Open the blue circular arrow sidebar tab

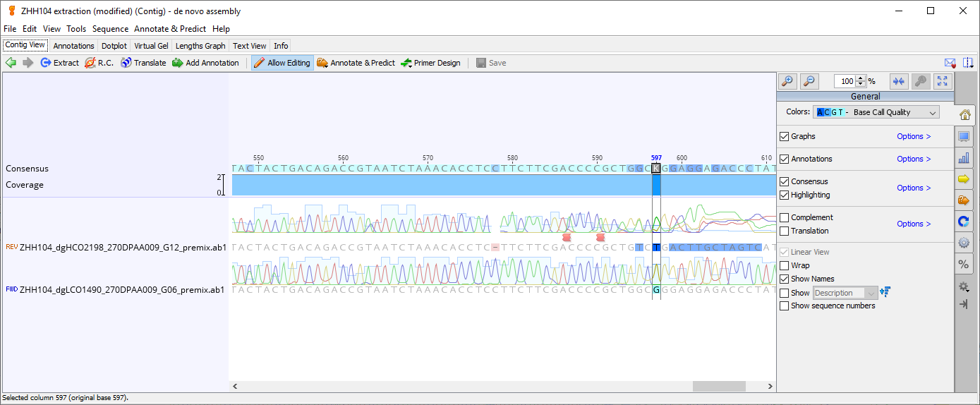click(x=964, y=222)
